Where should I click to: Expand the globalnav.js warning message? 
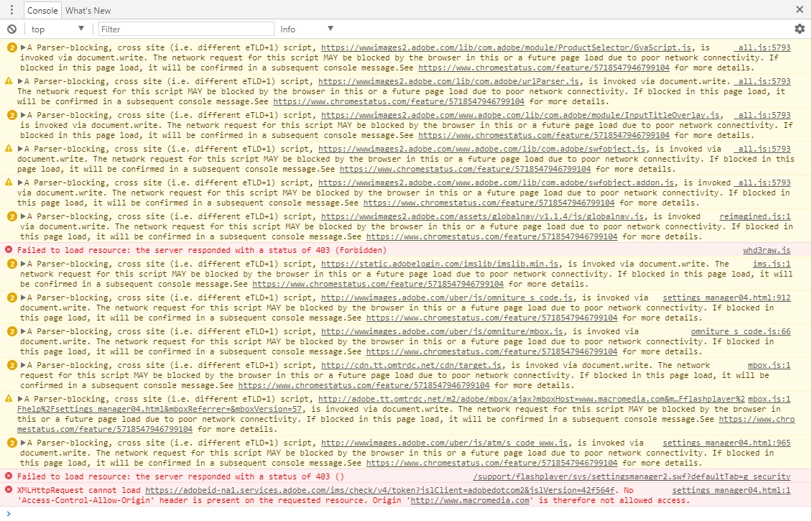point(23,216)
